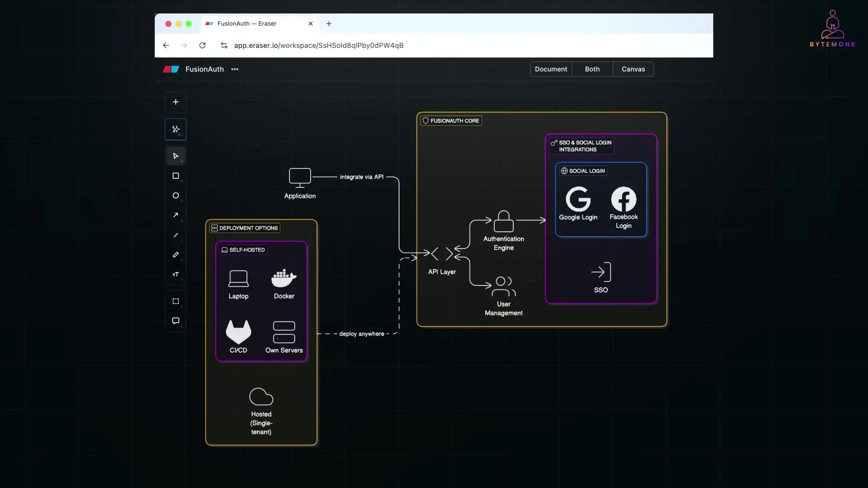
Task: Click the 'Hosted (Single-tenant)' caption
Action: pos(261,423)
